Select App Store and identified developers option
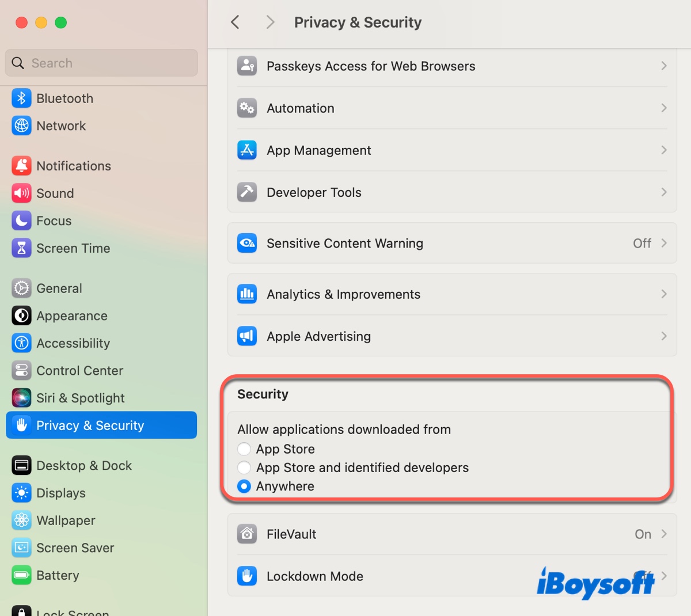 point(244,467)
